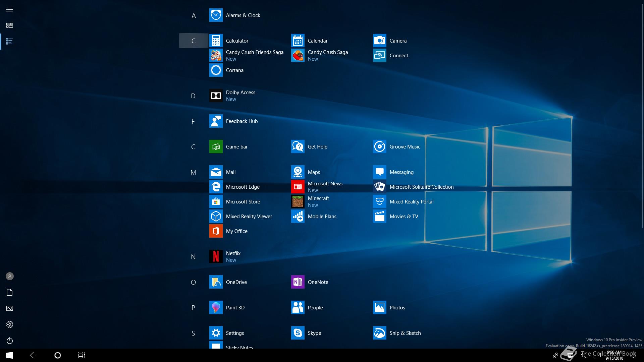Open the volume icon in system tray
This screenshot has width=644, height=362.
pos(584,355)
